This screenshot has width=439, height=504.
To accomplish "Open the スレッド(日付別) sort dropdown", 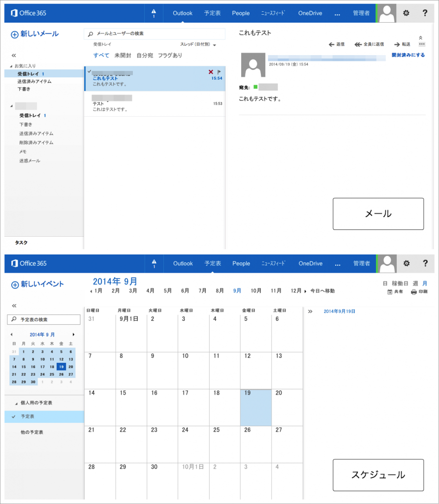I will 198,44.
